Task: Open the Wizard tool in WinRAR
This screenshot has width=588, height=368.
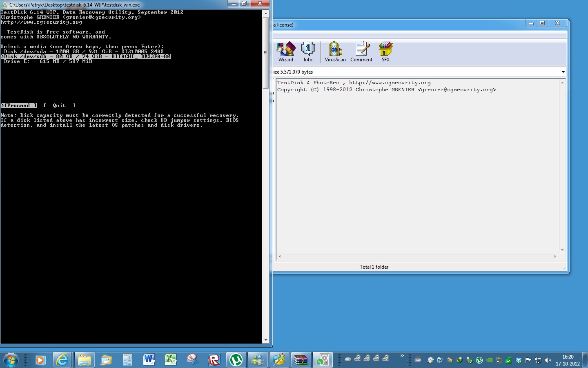Action: (286, 52)
